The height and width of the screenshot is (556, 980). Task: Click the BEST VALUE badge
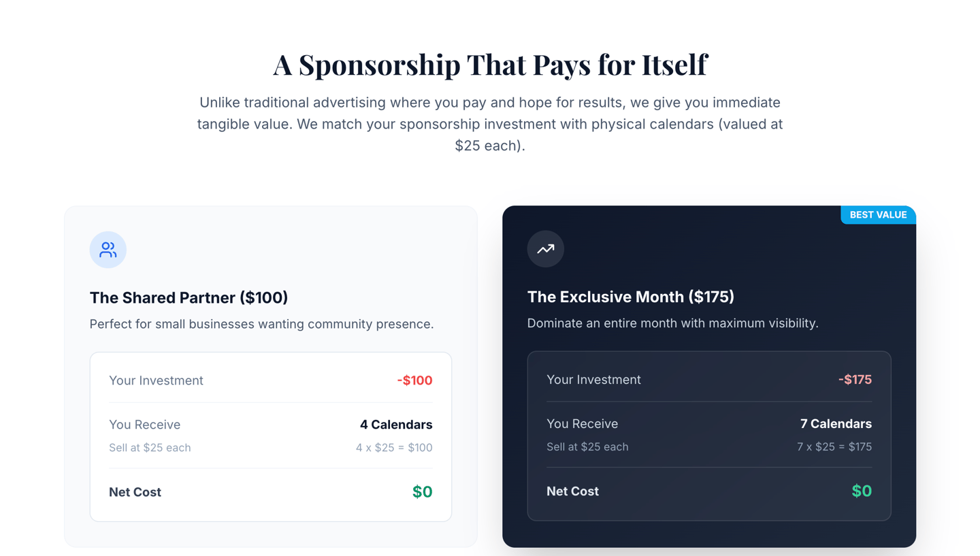(878, 215)
